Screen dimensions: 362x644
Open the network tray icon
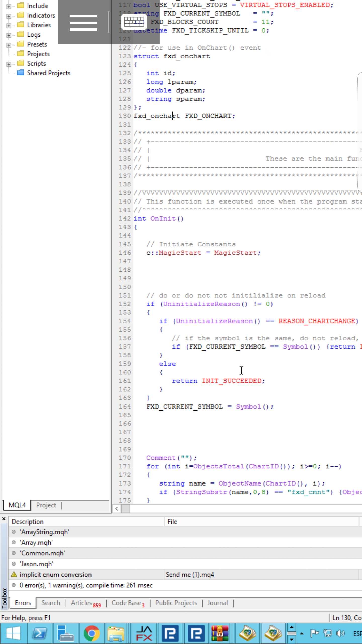pos(328,633)
